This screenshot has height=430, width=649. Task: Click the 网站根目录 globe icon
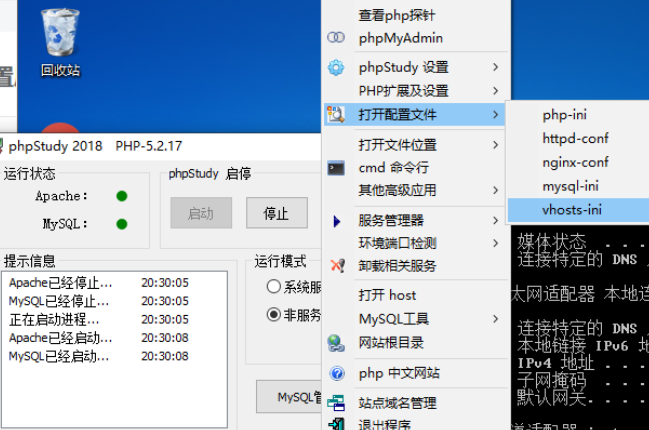click(336, 343)
